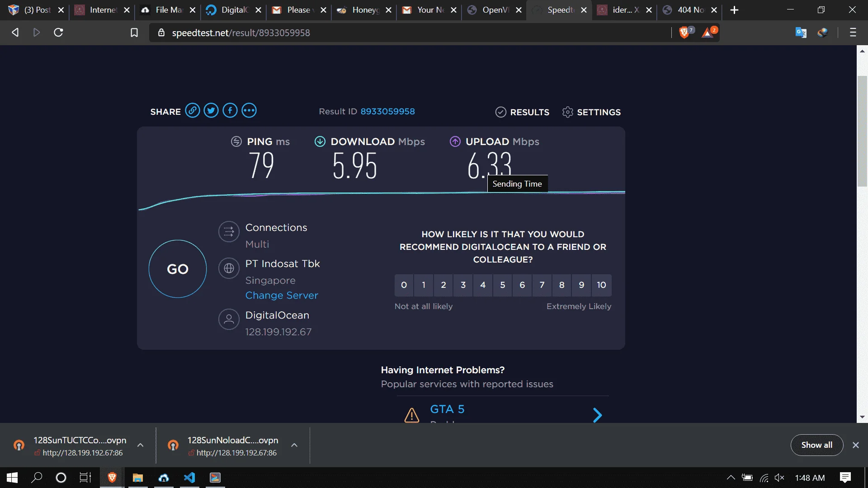Select rating 0 in recommendation survey
Image resolution: width=868 pixels, height=488 pixels.
404,285
